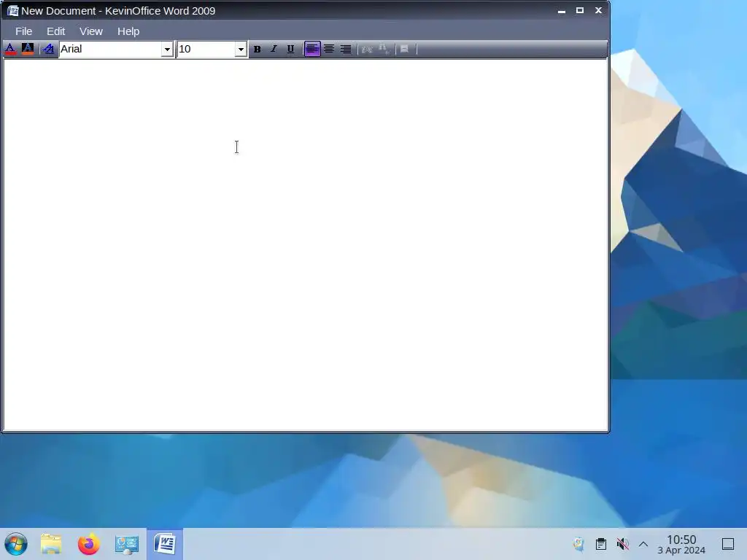
Task: Select left text alignment
Action: 312,49
